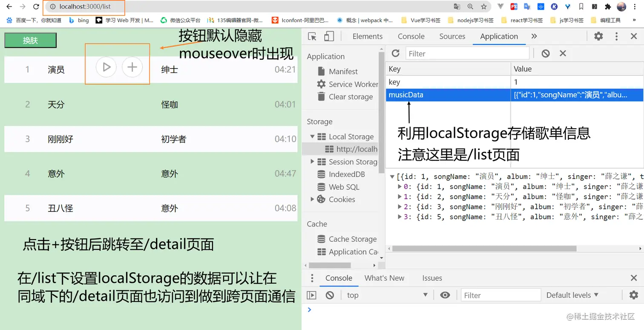Viewport: 644px width, 330px height.
Task: Open DevTools settings gear in the top bar
Action: 598,37
